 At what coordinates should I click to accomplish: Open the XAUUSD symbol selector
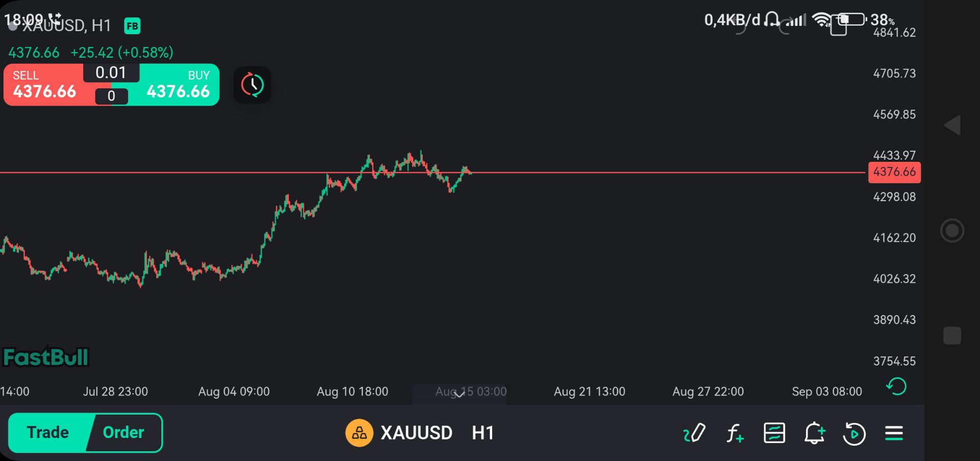pyautogui.click(x=399, y=433)
